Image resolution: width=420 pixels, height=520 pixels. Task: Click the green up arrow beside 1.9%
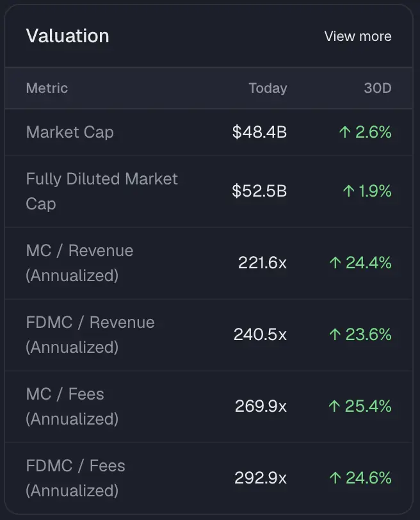pos(349,191)
